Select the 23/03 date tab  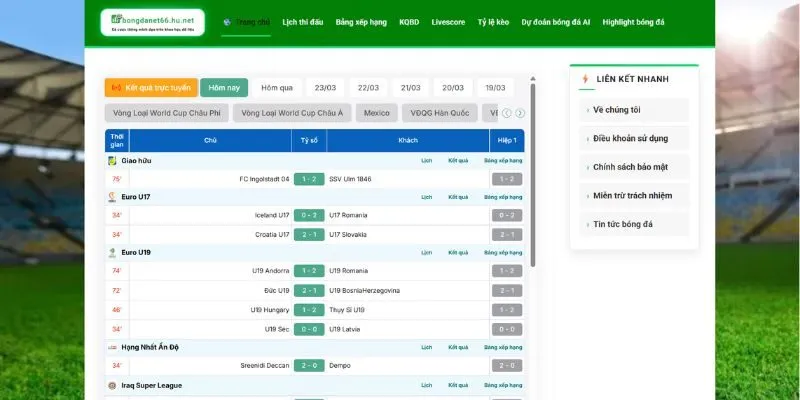325,88
